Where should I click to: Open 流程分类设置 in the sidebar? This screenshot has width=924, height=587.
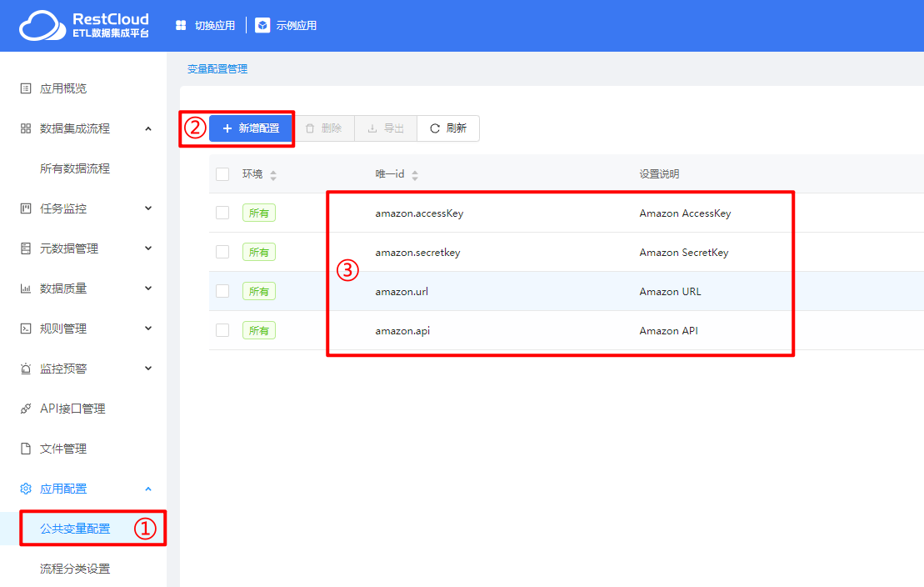(x=75, y=569)
